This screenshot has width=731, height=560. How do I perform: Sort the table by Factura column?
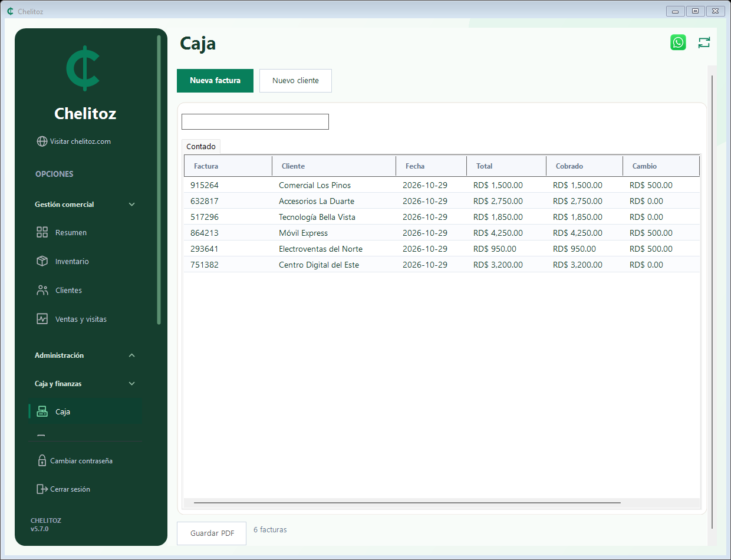coord(228,166)
